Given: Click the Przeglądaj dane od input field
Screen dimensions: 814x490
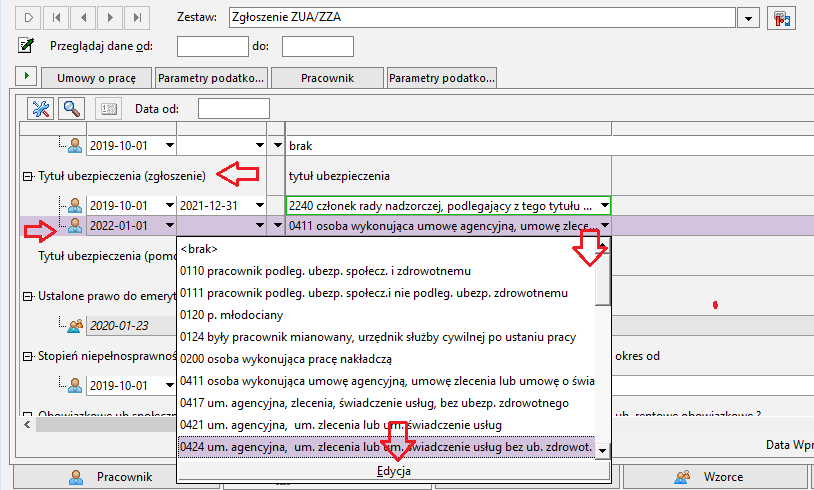Looking at the screenshot, I should 213,46.
